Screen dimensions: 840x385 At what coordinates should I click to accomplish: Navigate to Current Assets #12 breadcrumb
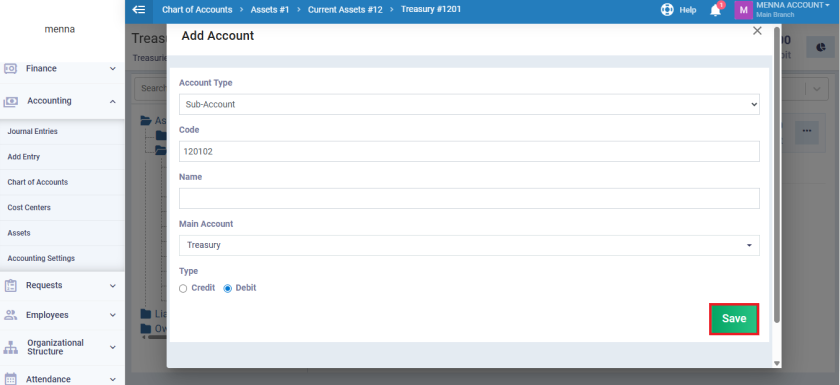[x=345, y=10]
